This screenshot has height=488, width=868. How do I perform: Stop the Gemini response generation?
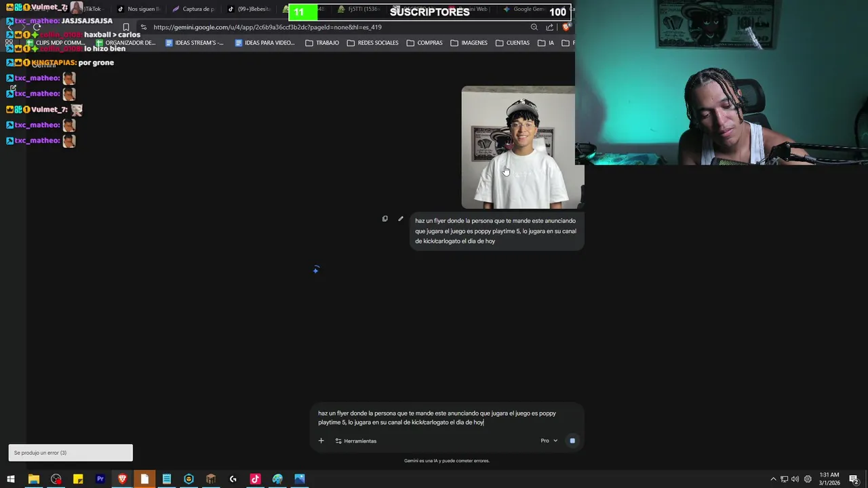pyautogui.click(x=572, y=441)
